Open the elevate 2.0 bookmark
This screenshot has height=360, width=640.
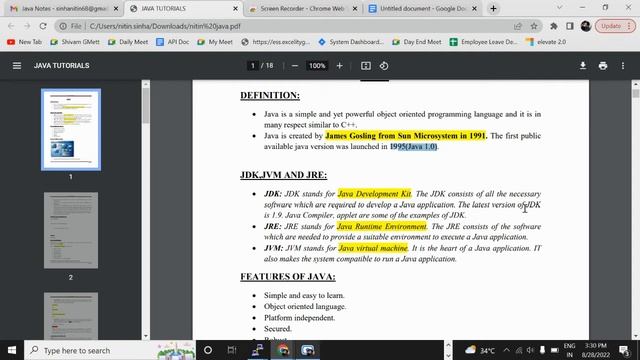(546, 42)
